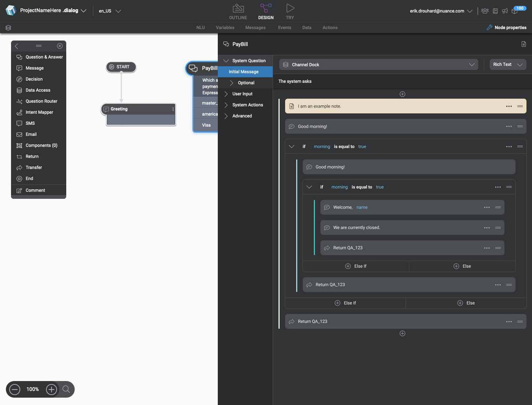The image size is (532, 405).
Task: Click the layers icon below the logo
Action: point(8,28)
